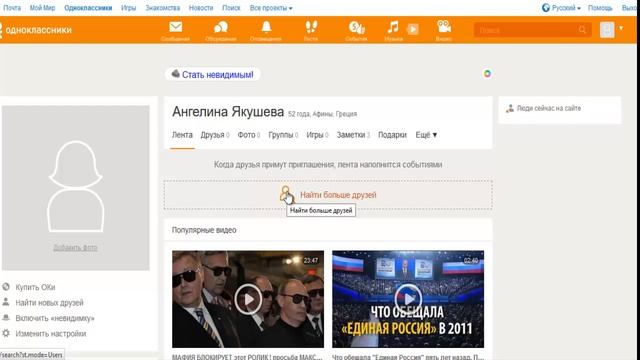Image resolution: width=640 pixels, height=360 pixels.
Task: Click Люди сейчас на сайте link
Action: click(x=549, y=109)
